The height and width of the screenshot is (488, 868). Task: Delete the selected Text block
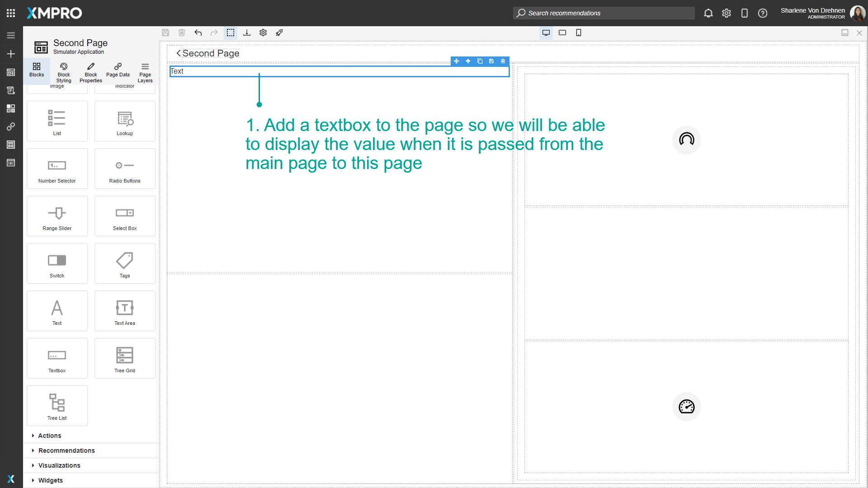tap(503, 61)
